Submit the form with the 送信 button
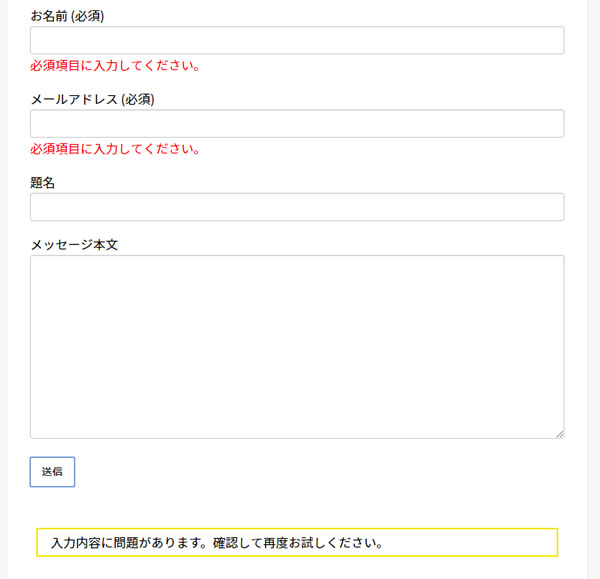 click(x=52, y=471)
